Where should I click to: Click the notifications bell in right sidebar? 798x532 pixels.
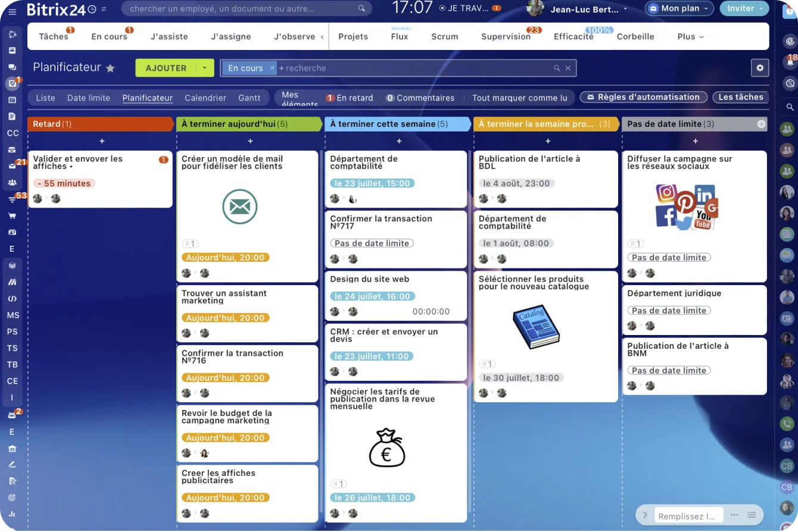click(x=790, y=62)
